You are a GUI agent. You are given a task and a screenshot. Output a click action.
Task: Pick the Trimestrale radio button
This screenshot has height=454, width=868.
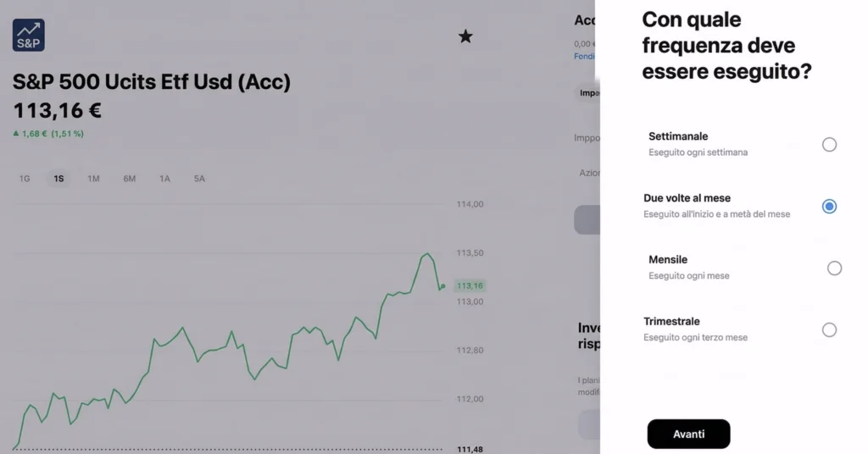point(829,330)
